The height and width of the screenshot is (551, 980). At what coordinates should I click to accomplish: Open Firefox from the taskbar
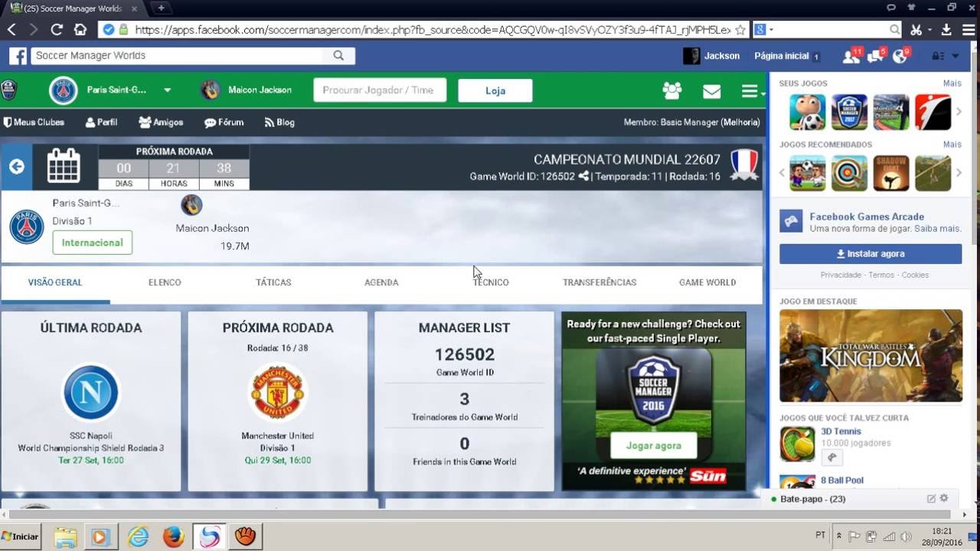click(x=174, y=536)
